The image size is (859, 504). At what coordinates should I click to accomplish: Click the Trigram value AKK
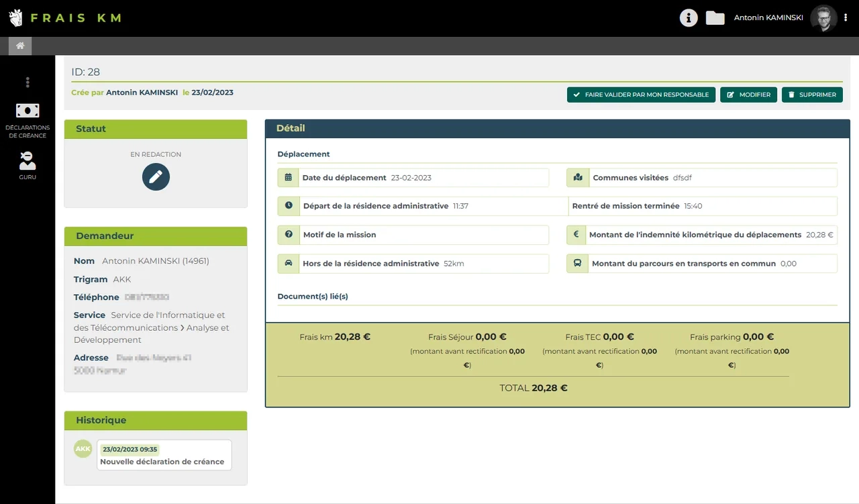[122, 279]
